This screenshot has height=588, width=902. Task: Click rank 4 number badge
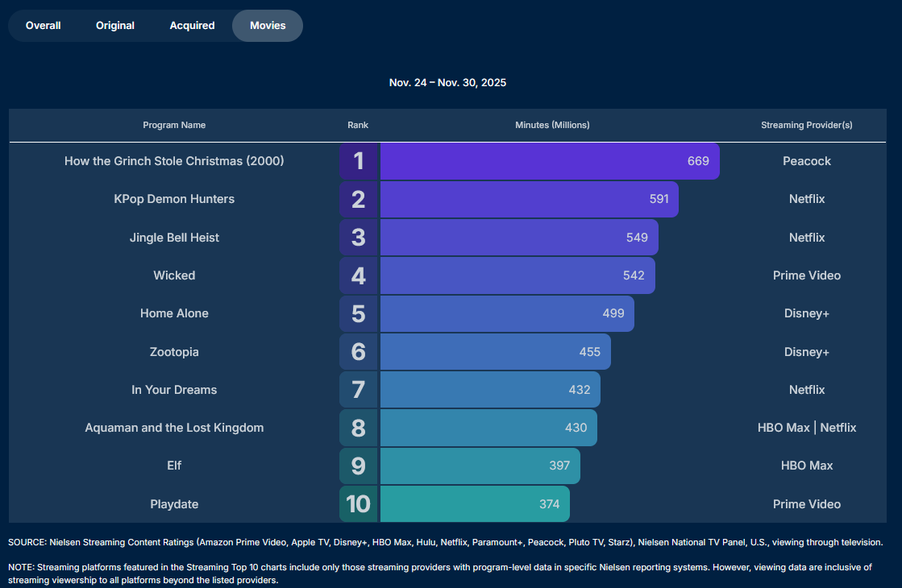359,275
